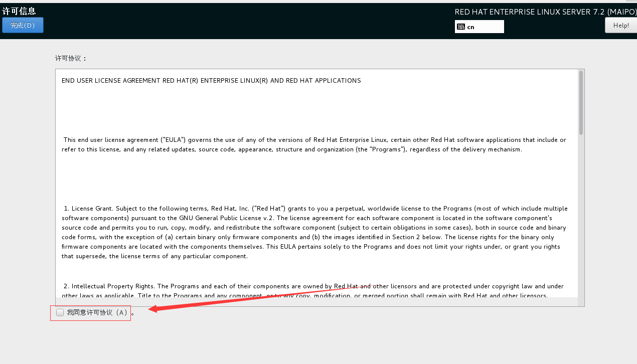Click the RED HAT ENTERPRISE LINUX SERVER 7.2 title

pyautogui.click(x=546, y=12)
